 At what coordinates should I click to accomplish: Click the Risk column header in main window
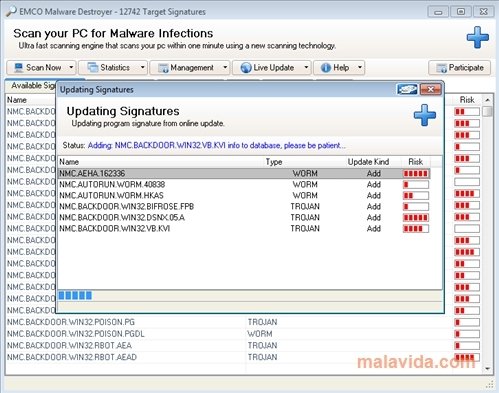467,100
